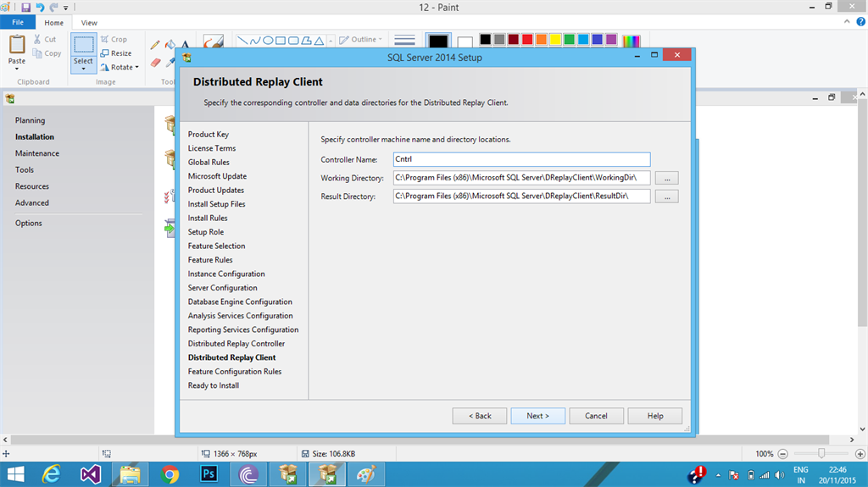This screenshot has width=868, height=487.
Task: Choose the Oval shape
Action: (268, 41)
